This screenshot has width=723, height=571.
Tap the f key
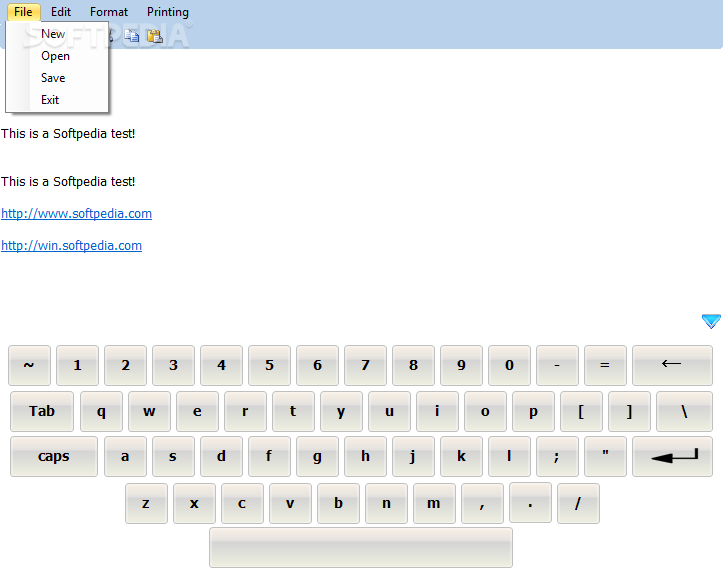point(269,456)
